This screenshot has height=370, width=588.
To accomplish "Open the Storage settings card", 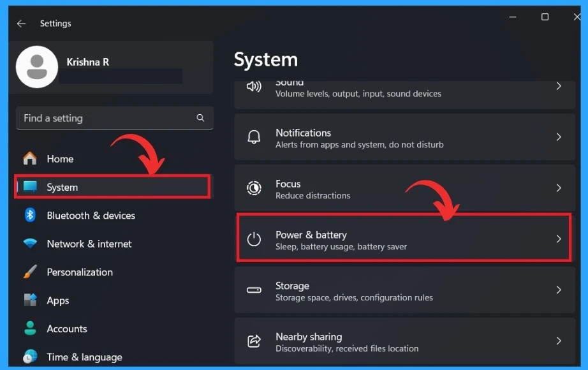I will point(404,290).
